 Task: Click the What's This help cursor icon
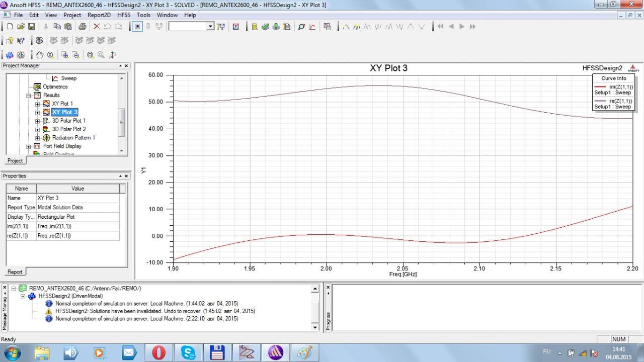click(x=21, y=41)
